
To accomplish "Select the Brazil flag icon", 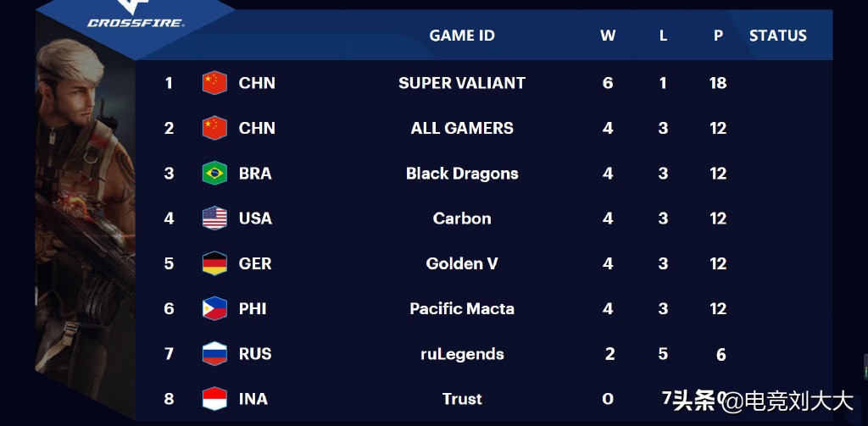I will tap(214, 174).
